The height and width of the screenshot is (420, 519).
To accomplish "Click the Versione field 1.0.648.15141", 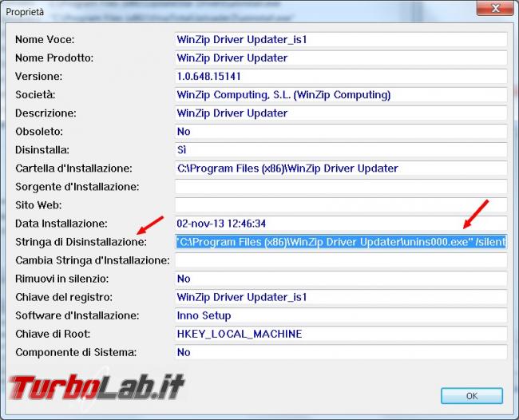I will 341,77.
